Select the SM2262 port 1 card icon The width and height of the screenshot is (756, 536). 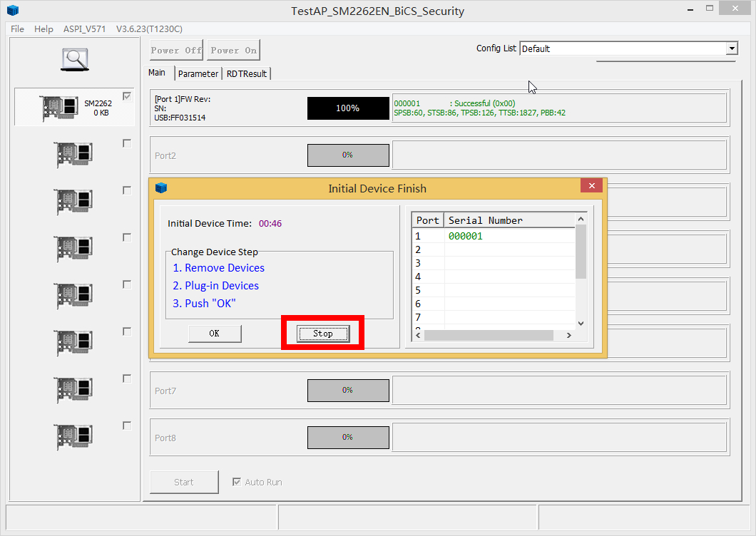[60, 107]
